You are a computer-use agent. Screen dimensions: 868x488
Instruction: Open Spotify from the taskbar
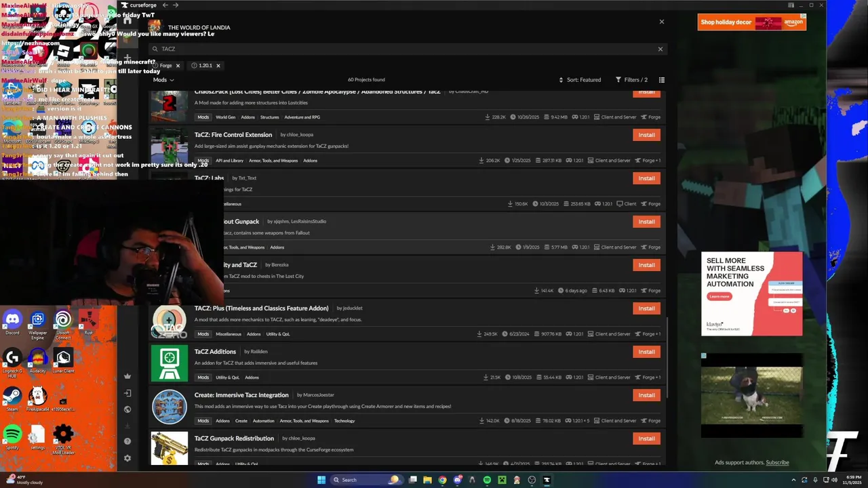[487, 480]
